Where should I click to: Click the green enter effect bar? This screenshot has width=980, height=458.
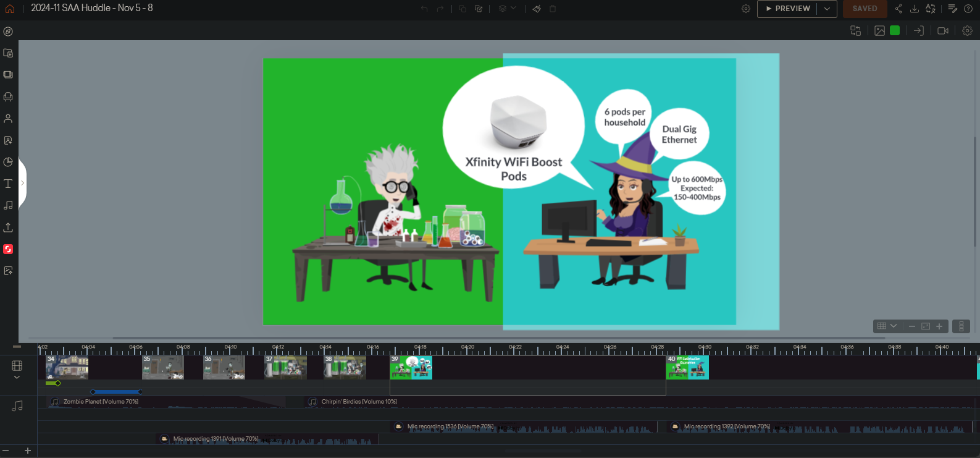(x=52, y=383)
